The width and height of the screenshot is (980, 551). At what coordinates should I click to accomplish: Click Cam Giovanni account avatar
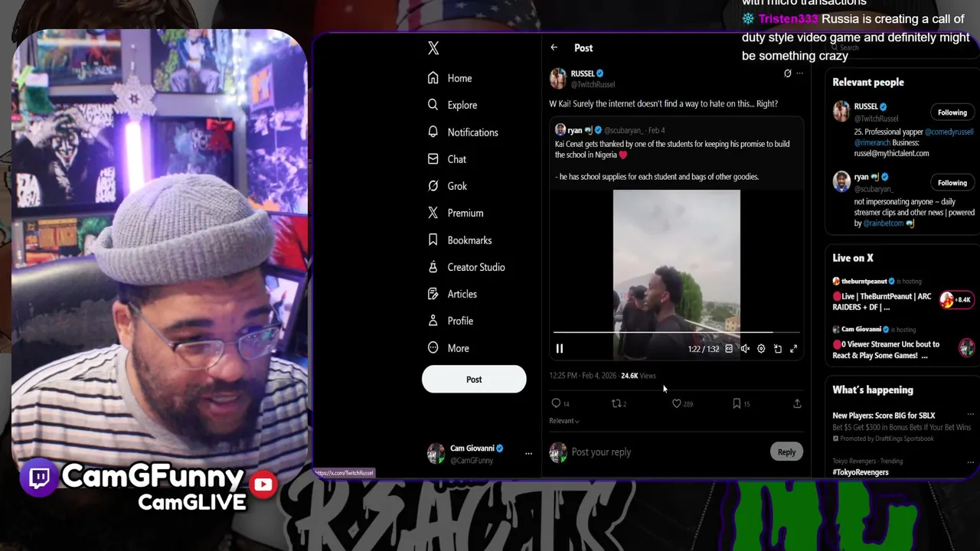click(x=436, y=454)
